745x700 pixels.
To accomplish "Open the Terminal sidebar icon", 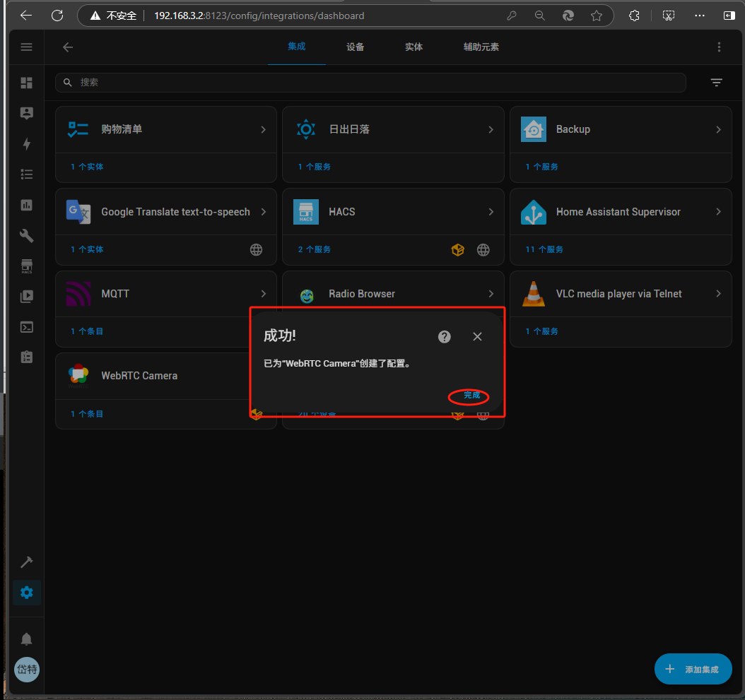I will tap(27, 327).
